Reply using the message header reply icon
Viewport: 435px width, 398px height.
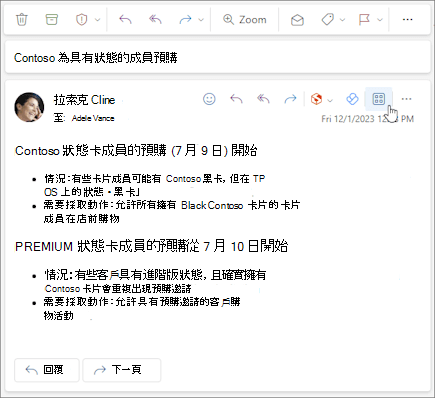click(x=236, y=99)
